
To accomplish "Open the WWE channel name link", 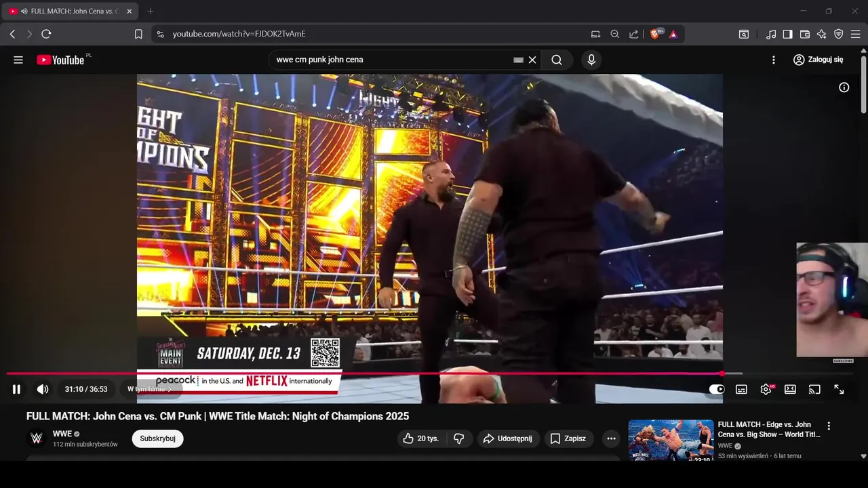I will (x=62, y=434).
